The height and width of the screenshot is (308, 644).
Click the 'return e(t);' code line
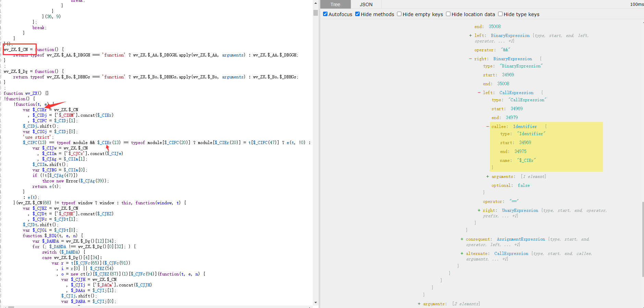(x=47, y=187)
